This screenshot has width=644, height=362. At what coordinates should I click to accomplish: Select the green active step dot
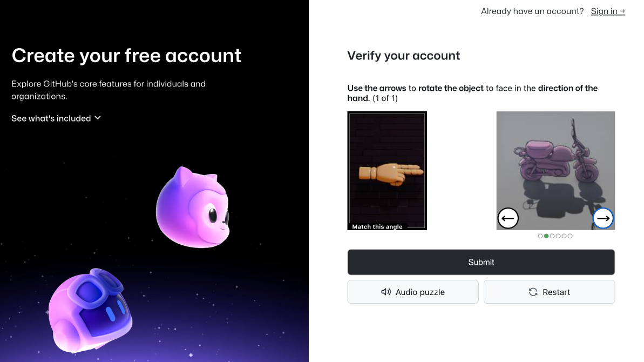546,236
